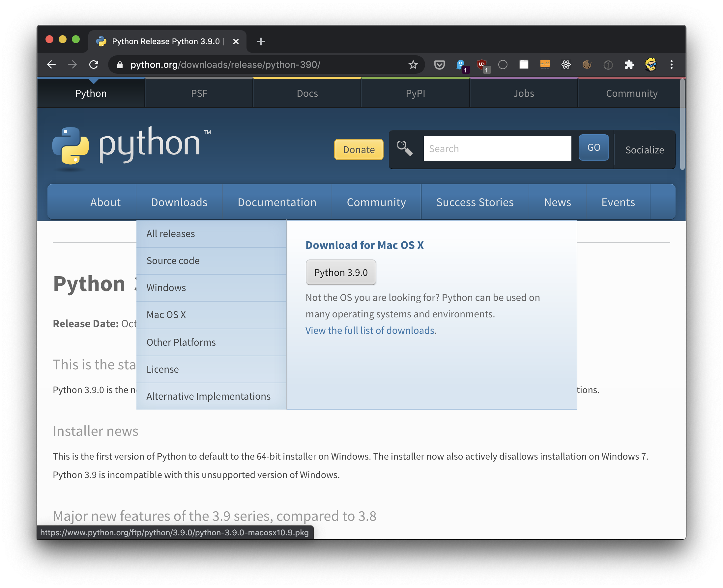Click the puzzle piece extensions icon
This screenshot has height=588, width=723.
[x=629, y=65]
